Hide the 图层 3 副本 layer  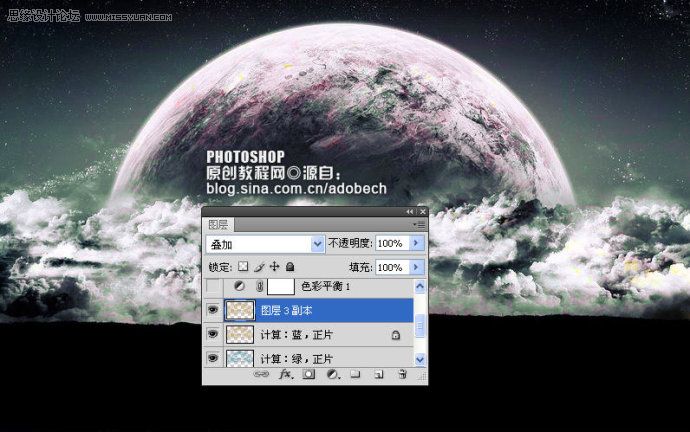point(213,310)
